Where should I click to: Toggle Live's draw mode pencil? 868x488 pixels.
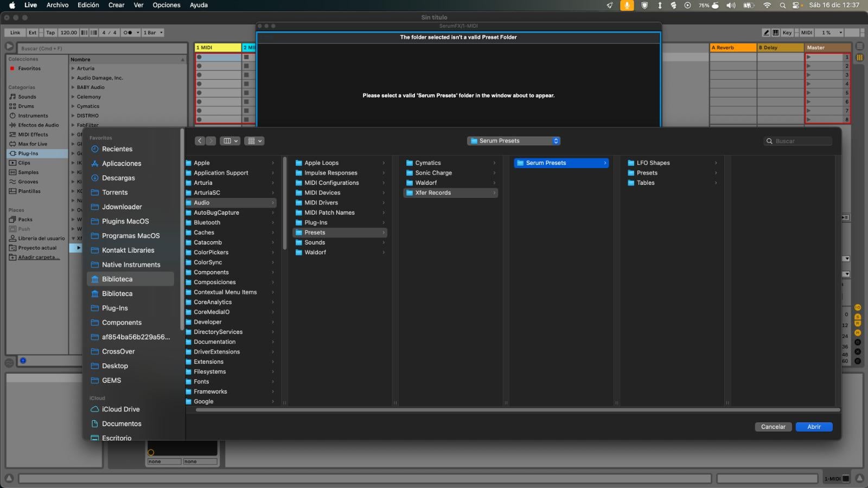(766, 33)
